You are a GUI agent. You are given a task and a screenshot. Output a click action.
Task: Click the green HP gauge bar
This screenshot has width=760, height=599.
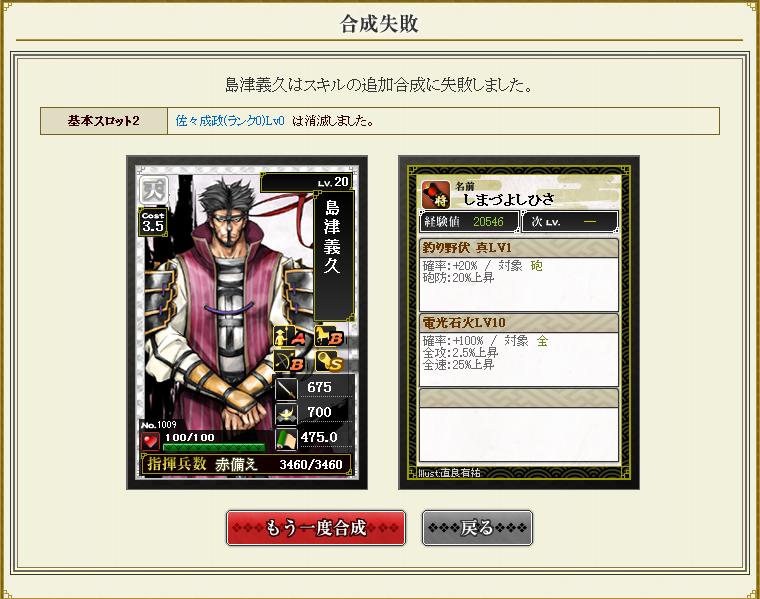(214, 447)
